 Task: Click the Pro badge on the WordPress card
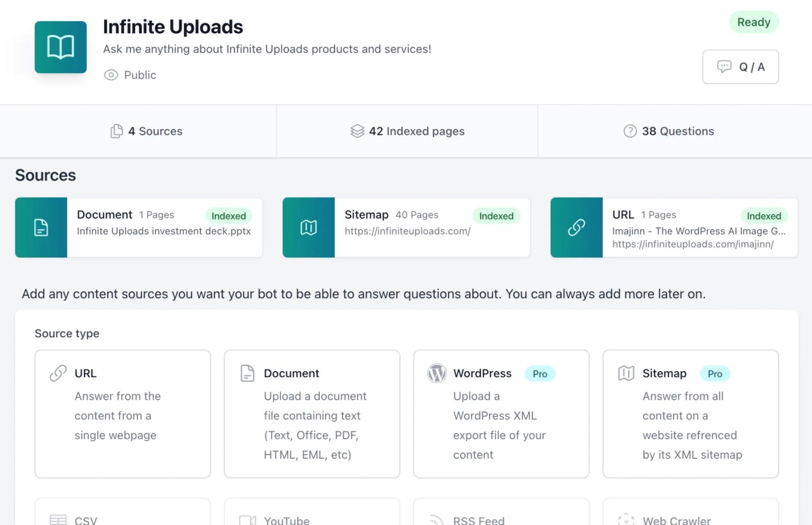540,374
